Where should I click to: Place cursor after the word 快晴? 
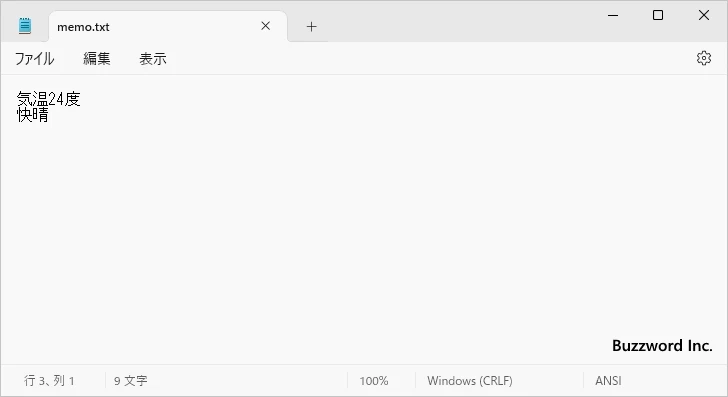point(49,115)
